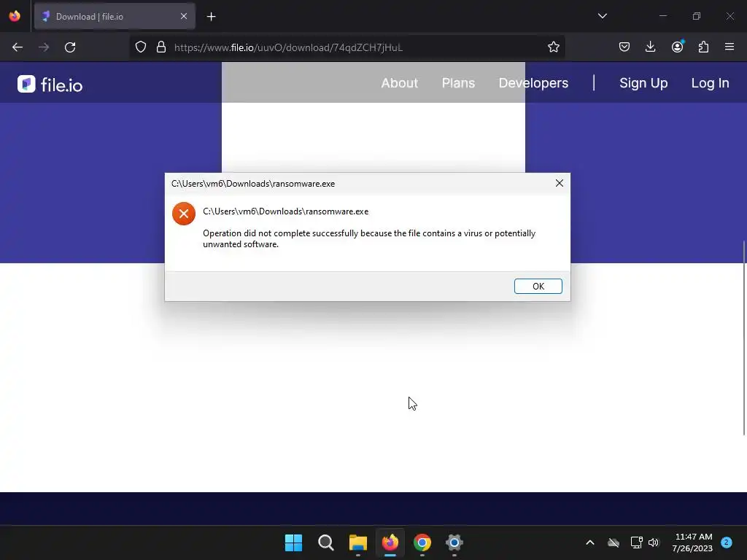Show hidden tray icons chevron
Screen dimensions: 747x560
click(589, 542)
